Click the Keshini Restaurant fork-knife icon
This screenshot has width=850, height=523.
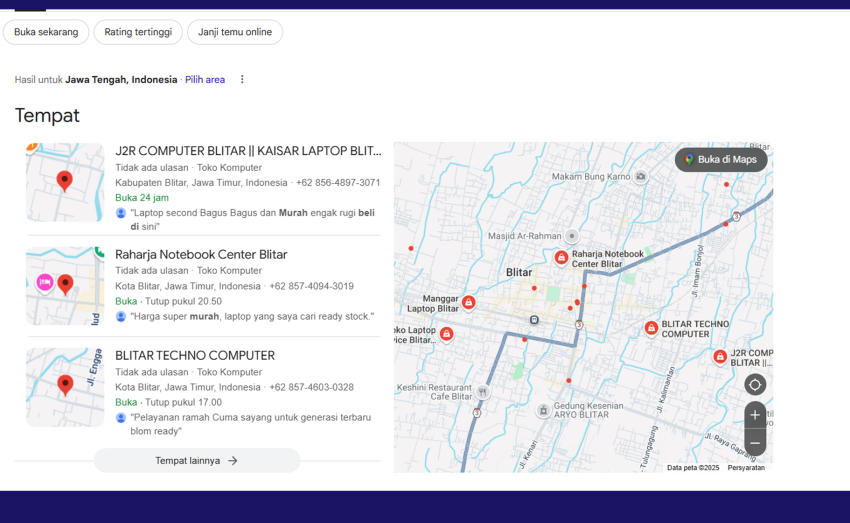(483, 392)
